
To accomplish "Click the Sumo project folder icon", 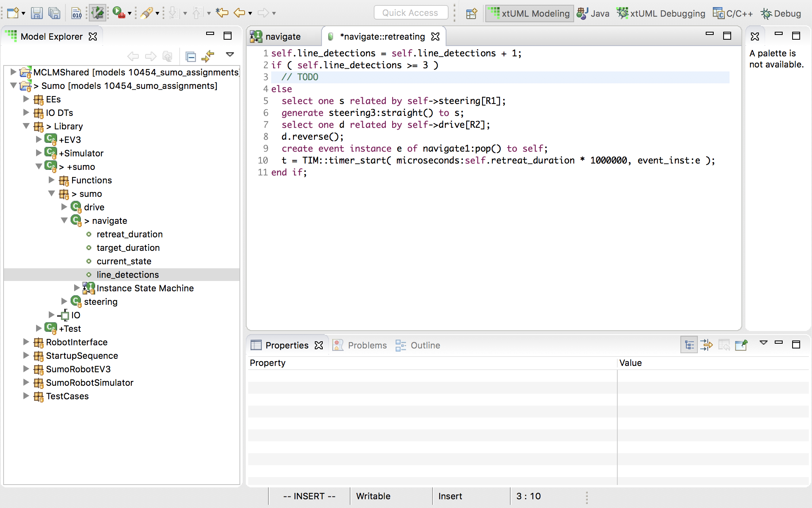I will (x=26, y=85).
